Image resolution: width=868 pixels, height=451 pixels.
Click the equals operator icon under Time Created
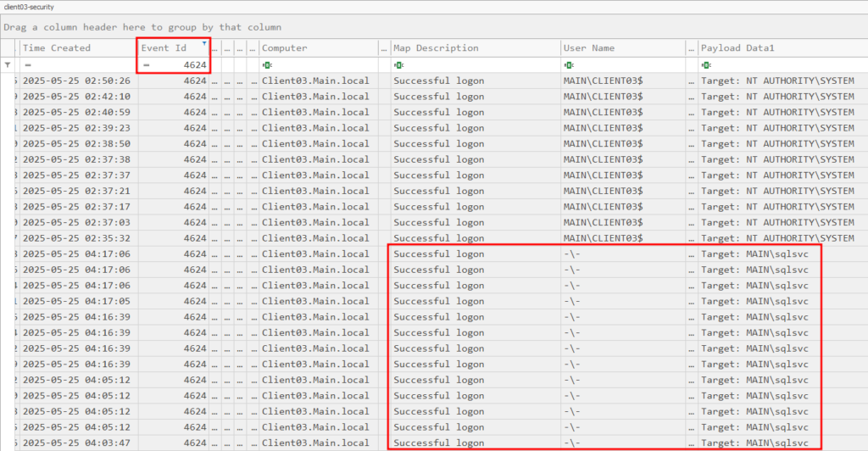click(x=28, y=64)
